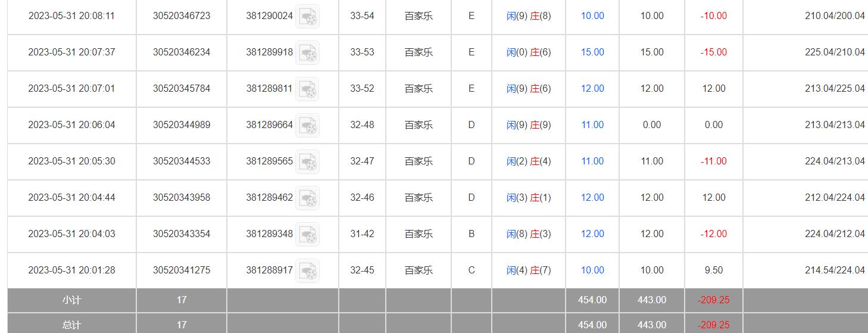Open bet amount 11.00 link for order 30520344989
This screenshot has height=333, width=868.
[x=592, y=125]
